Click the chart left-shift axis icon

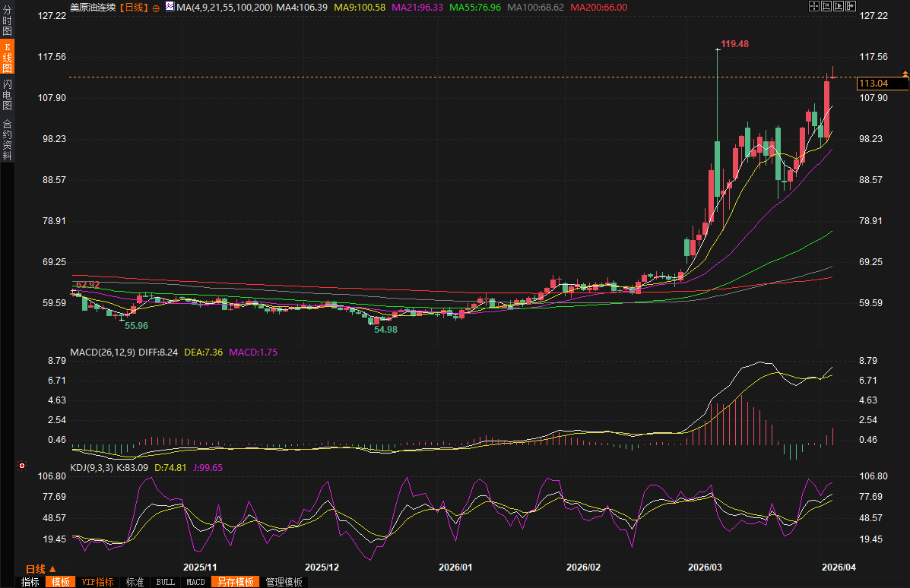[x=826, y=6]
